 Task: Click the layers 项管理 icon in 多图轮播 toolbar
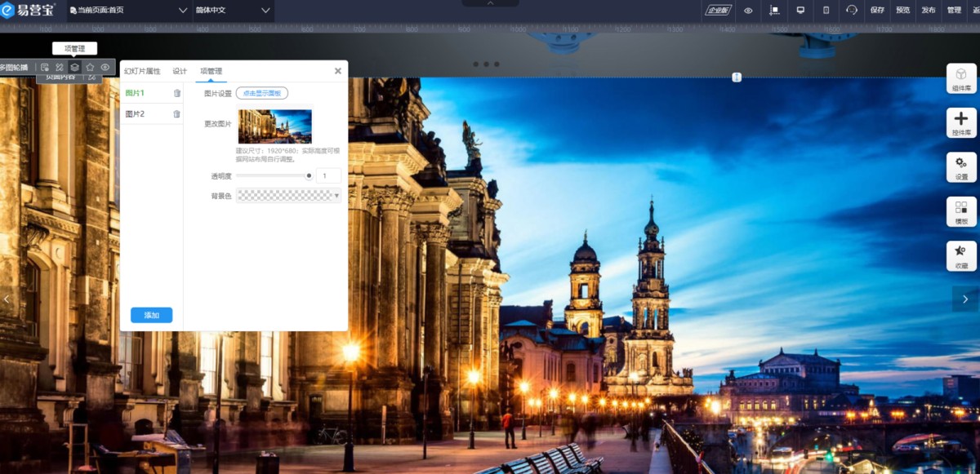74,67
